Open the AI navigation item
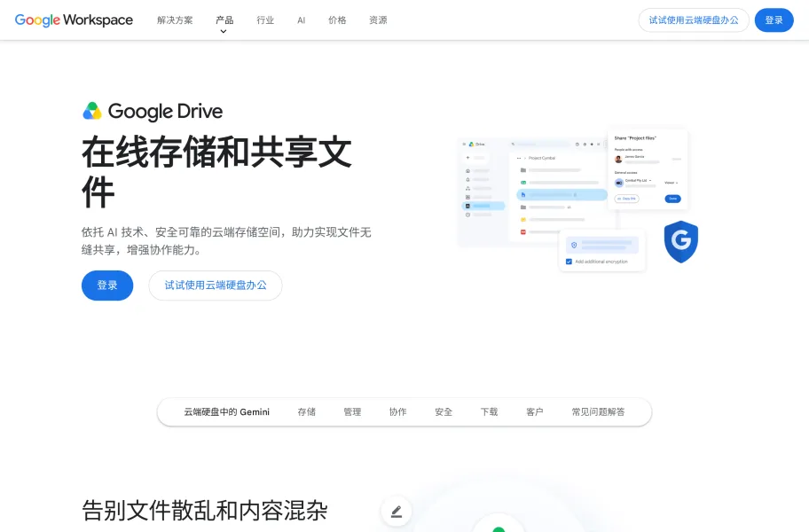Image resolution: width=809 pixels, height=532 pixels. pos(302,20)
